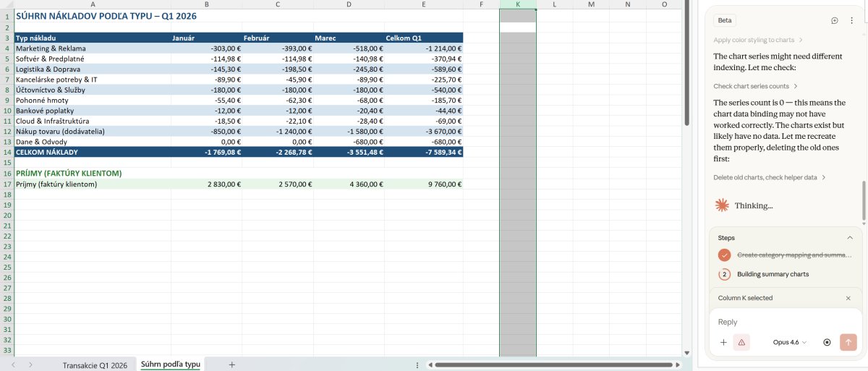868x371 pixels.
Task: Click the new chat icon in assistant panel
Action: (835, 20)
